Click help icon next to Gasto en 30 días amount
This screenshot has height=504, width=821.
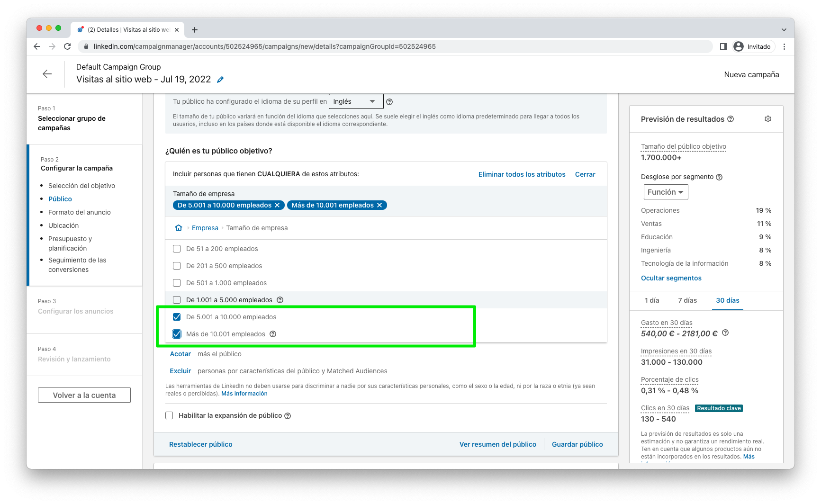point(725,333)
